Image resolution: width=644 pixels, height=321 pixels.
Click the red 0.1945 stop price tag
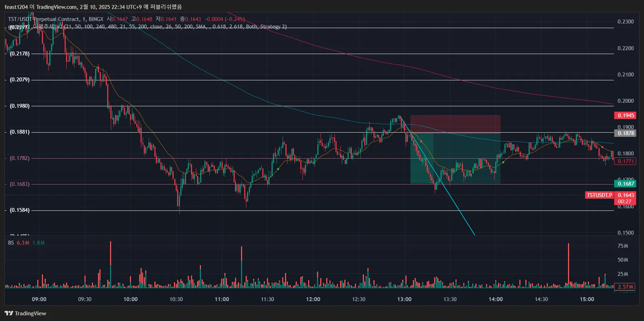coord(625,116)
